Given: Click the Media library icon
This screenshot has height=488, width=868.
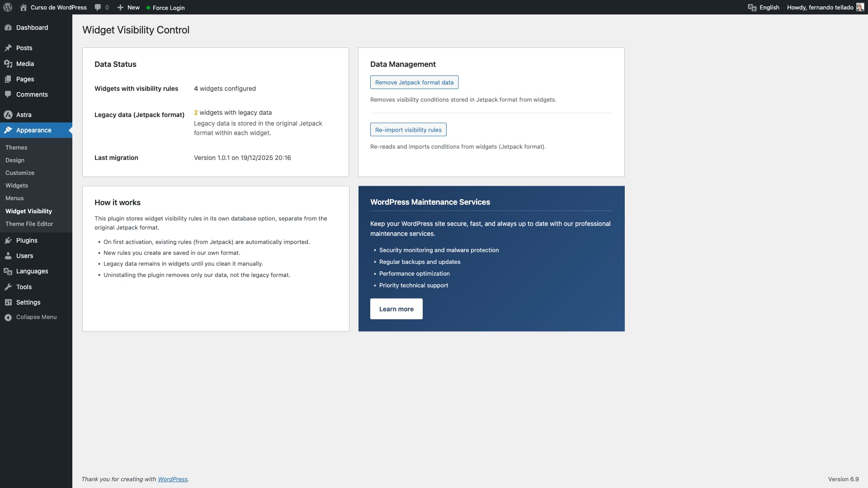Looking at the screenshot, I should point(8,64).
